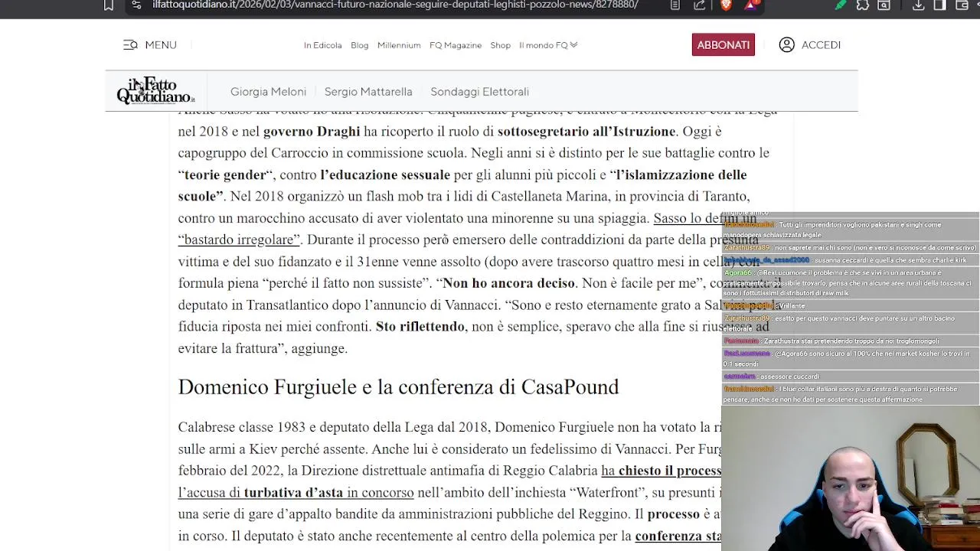Open the Giorgia Meloni topic
This screenshot has width=980, height=551.
coord(268,92)
